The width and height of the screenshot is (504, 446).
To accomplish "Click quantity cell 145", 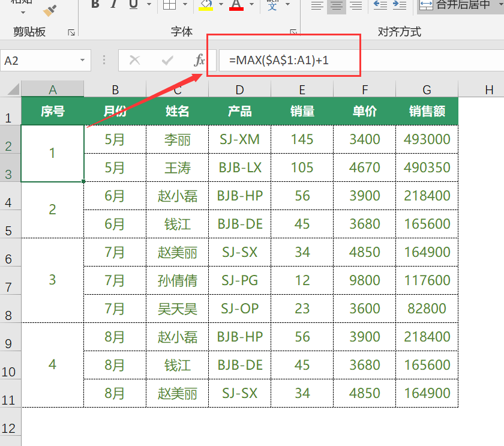I will point(302,139).
